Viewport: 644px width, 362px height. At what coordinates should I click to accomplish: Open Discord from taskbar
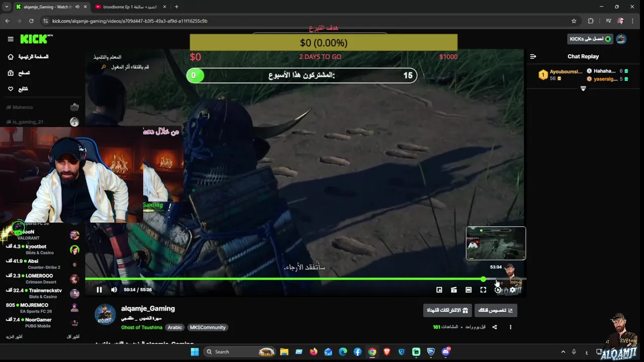coord(446,352)
